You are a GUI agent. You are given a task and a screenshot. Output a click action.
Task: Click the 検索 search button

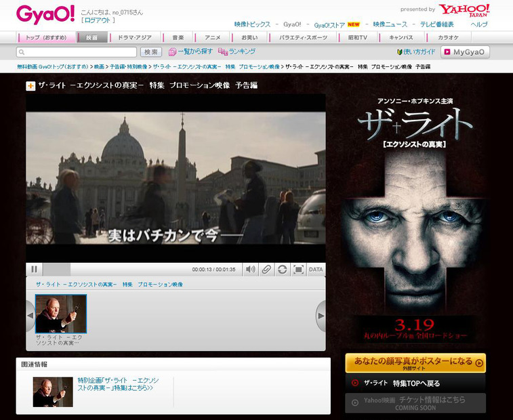point(151,52)
